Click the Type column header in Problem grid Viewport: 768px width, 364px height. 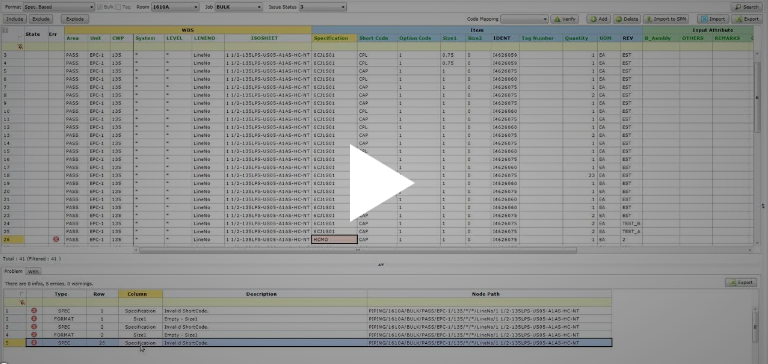[64, 294]
